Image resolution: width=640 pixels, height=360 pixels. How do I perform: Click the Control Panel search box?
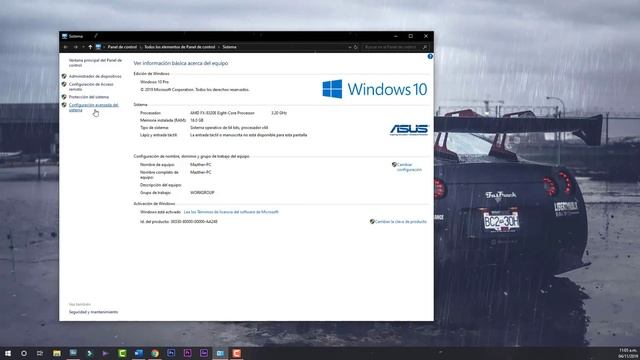tap(396, 47)
